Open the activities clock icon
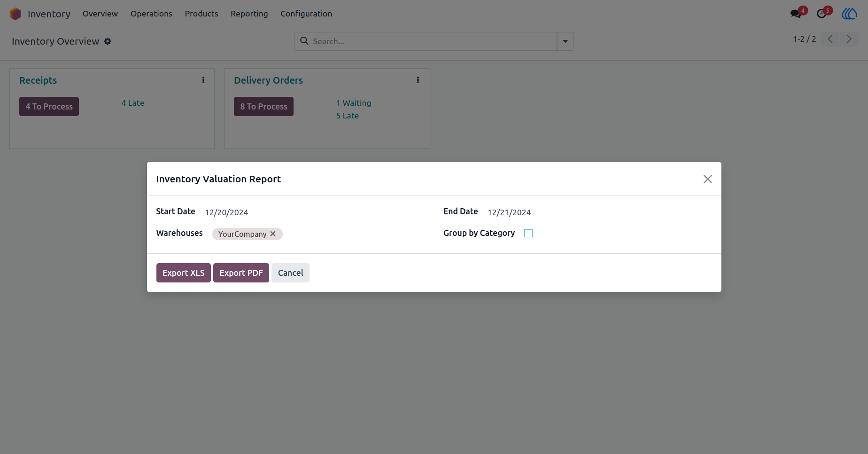Screen dimensions: 868x454 coord(821,14)
